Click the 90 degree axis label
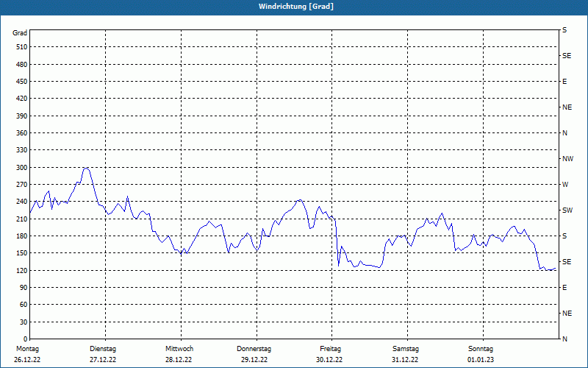 pyautogui.click(x=24, y=287)
